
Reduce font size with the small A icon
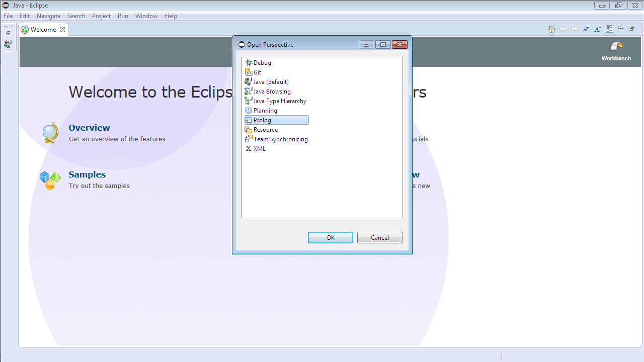tap(586, 29)
